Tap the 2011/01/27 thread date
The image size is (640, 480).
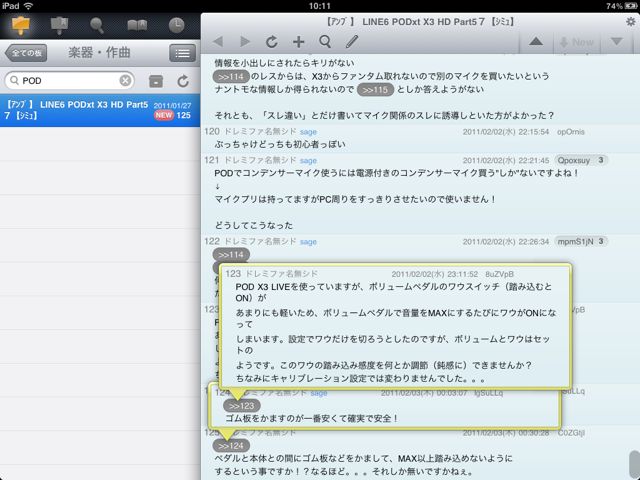point(172,105)
